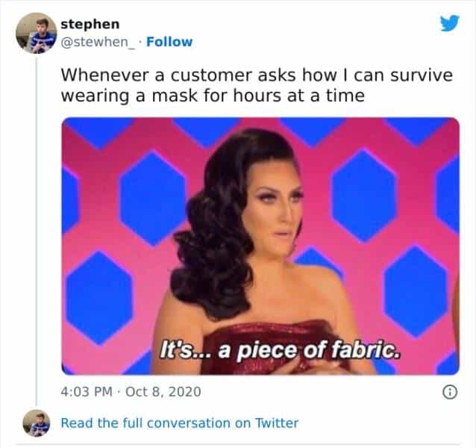Click the 4:03 PM timestamp
476x448 pixels.
[x=87, y=391]
